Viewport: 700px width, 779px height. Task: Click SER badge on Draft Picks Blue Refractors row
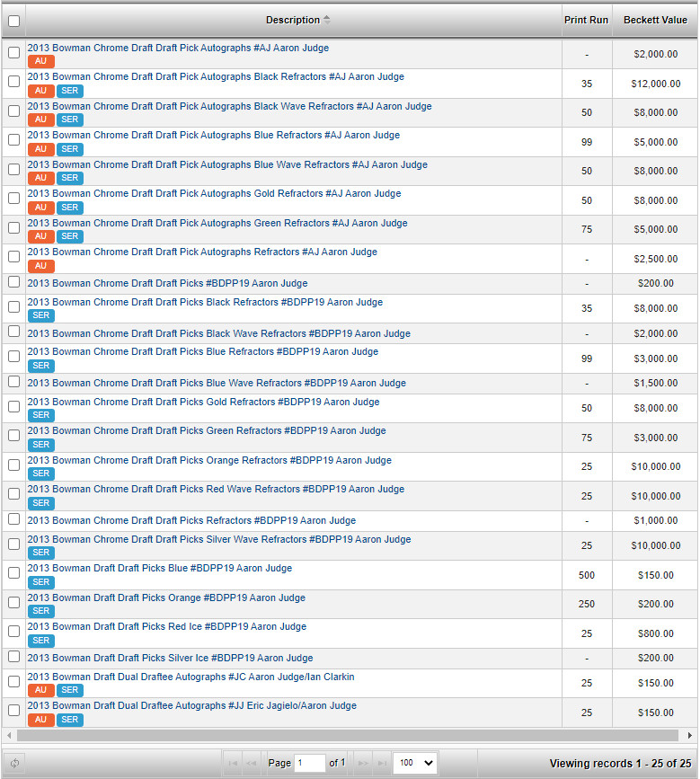tap(40, 365)
